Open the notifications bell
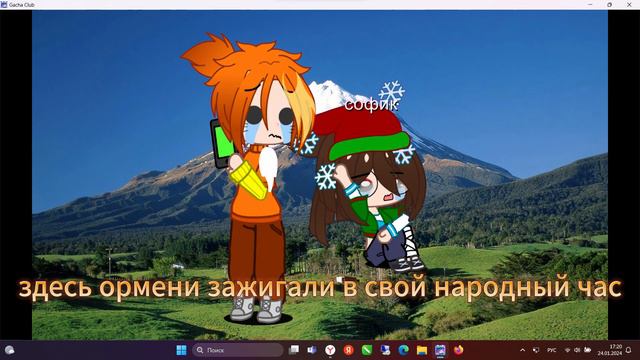Viewport: 640px width, 360px height. coord(629,350)
